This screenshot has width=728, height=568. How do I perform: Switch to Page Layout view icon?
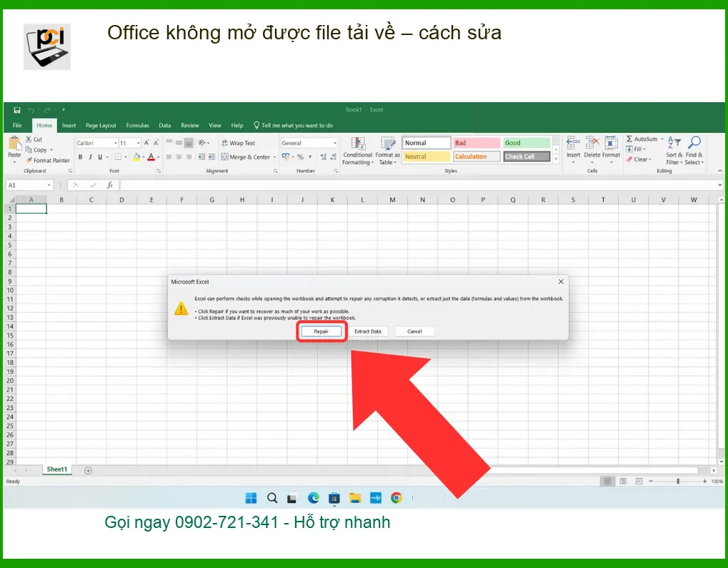[x=623, y=481]
